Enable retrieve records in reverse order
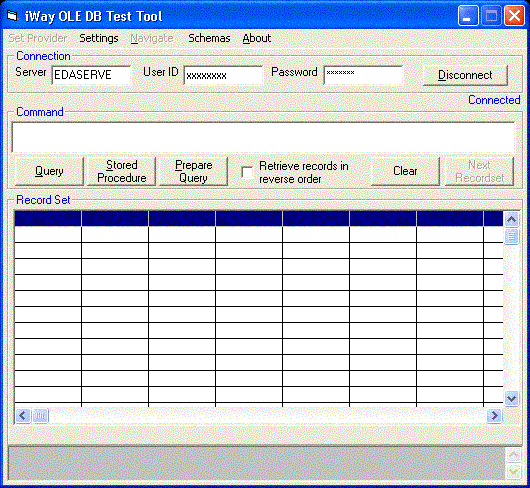 point(247,172)
